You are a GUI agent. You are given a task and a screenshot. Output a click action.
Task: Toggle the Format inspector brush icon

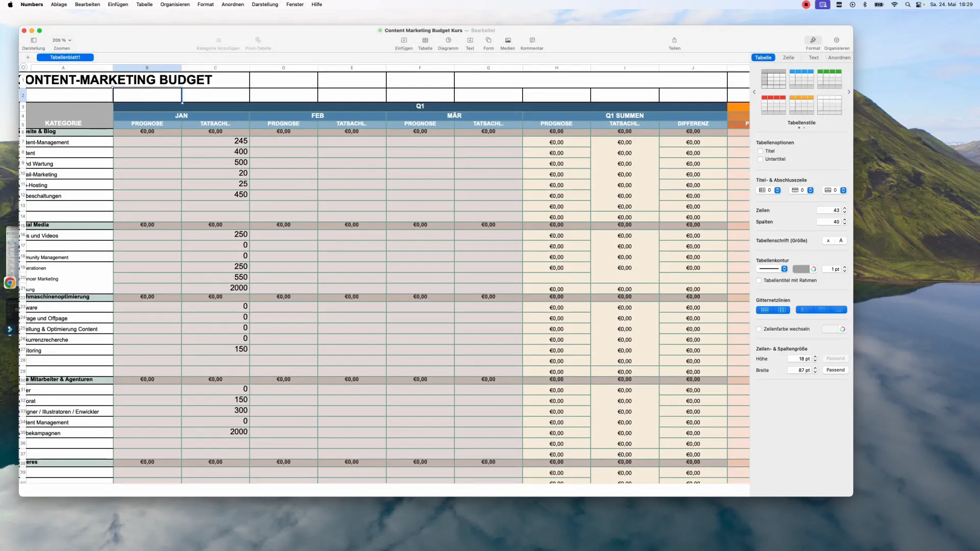click(813, 40)
